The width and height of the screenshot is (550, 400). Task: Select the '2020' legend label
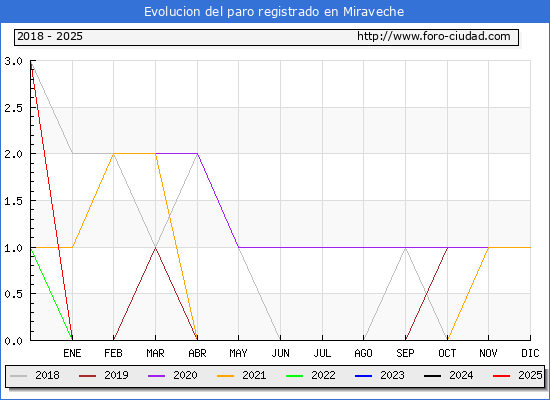coord(185,375)
